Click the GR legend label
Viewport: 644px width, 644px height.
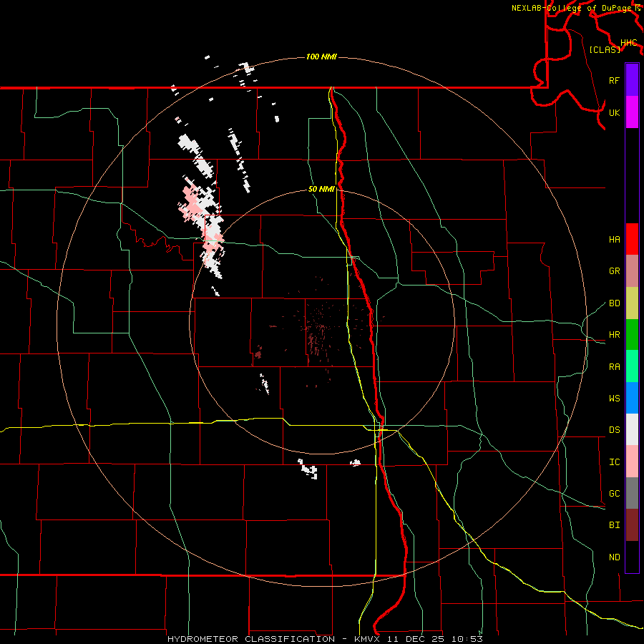coord(614,271)
